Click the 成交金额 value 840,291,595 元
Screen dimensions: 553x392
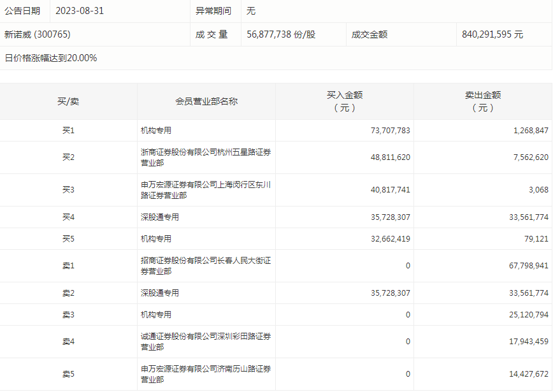492,34
